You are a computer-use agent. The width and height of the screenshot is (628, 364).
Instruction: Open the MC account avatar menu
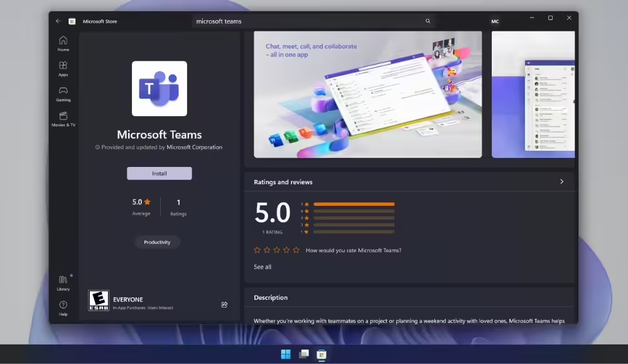(495, 21)
